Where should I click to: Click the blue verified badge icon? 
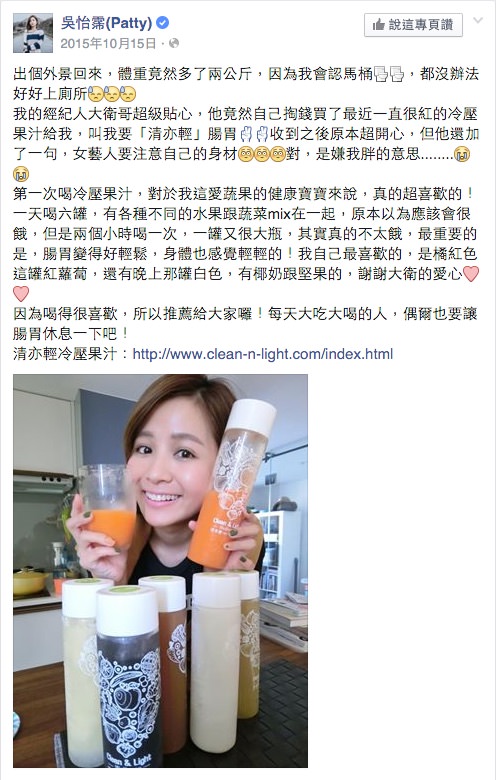point(162,22)
